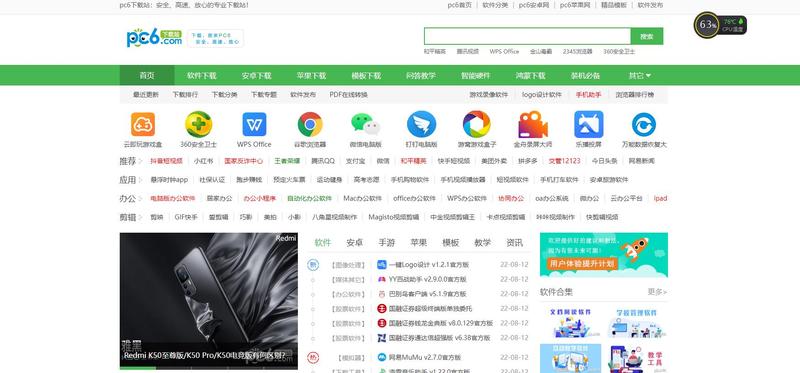Screen dimensions: 800x373
Task: Click the v6.38 row blue icon
Action: (382, 338)
